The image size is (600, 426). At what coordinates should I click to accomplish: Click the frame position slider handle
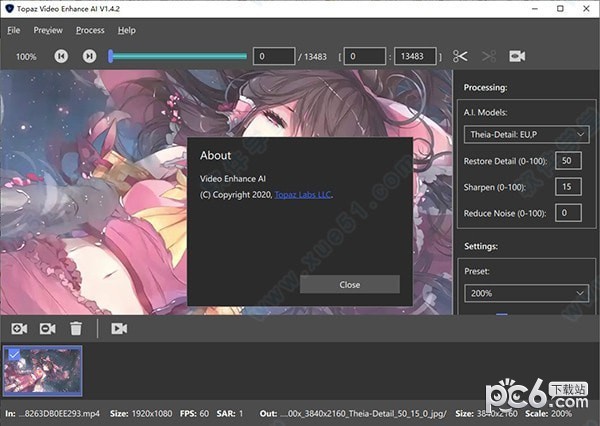(x=111, y=56)
